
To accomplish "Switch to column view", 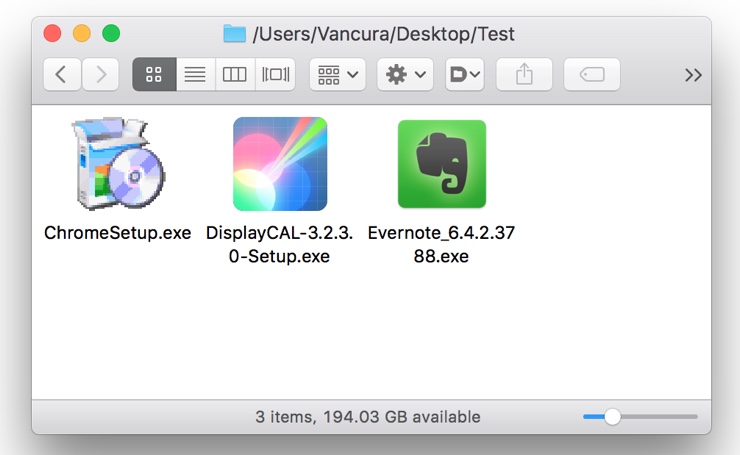I will [235, 75].
